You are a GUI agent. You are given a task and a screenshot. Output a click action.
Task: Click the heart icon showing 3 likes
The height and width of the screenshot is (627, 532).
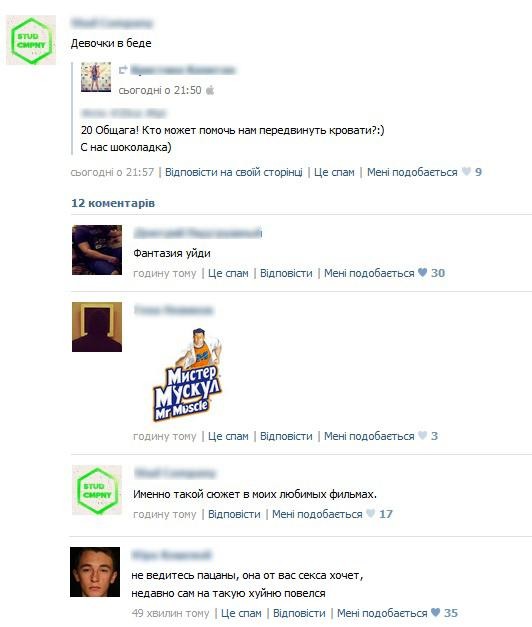[x=422, y=435]
